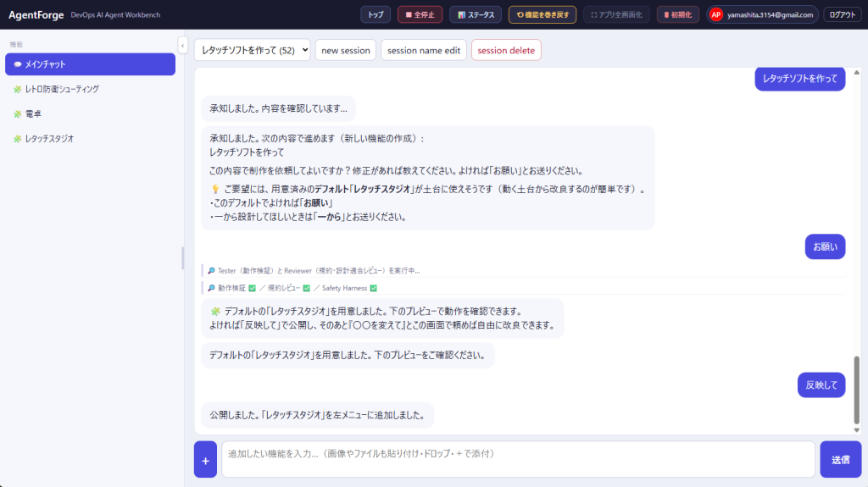868x487 pixels.
Task: Click the lightbulb icon in the message
Action: [215, 189]
